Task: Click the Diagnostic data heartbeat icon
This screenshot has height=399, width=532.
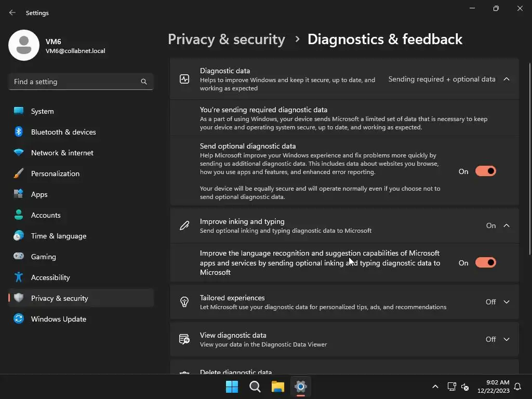Action: click(x=184, y=79)
